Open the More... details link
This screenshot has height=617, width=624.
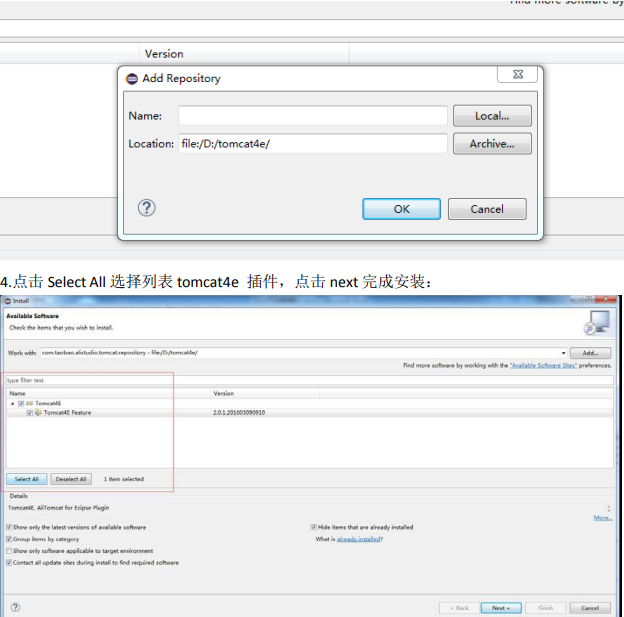point(603,518)
